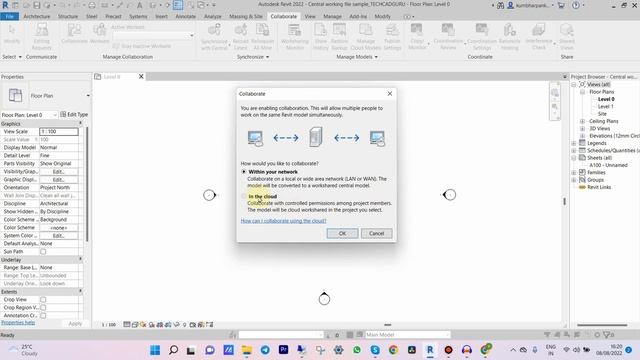Click the Reconcile Hosting icon
640x360 pixels.
point(509,36)
